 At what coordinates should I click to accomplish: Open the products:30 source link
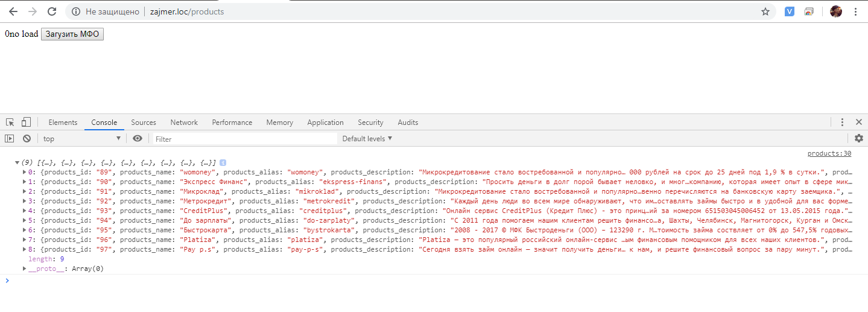829,154
